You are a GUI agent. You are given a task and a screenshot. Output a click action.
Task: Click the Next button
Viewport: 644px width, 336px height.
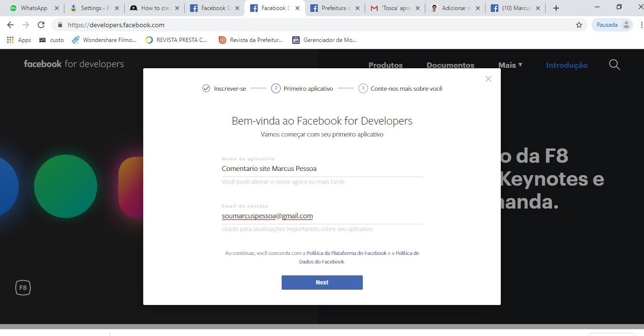[x=322, y=283]
